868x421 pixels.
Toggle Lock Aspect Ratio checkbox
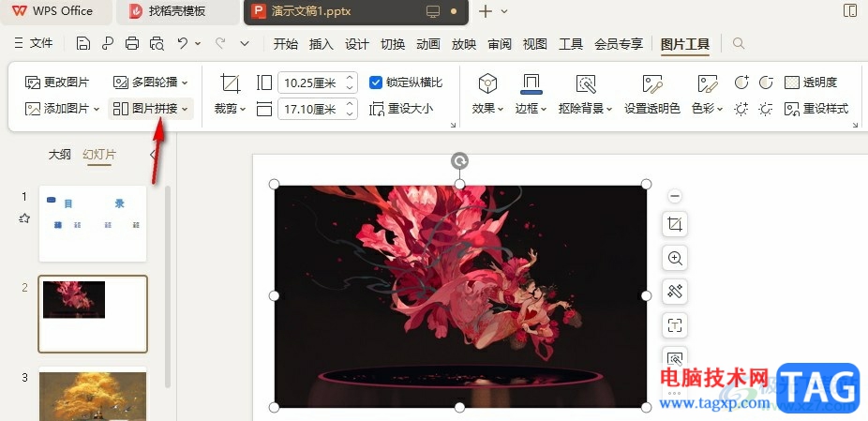tap(376, 83)
